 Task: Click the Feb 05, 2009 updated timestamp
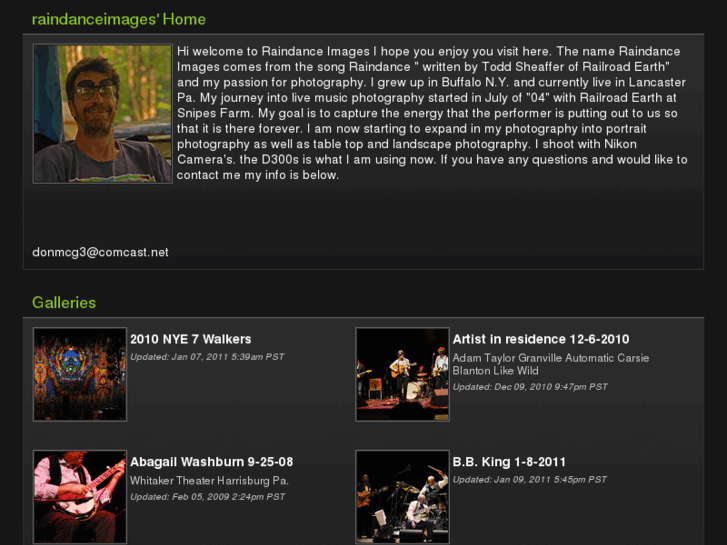[208, 497]
